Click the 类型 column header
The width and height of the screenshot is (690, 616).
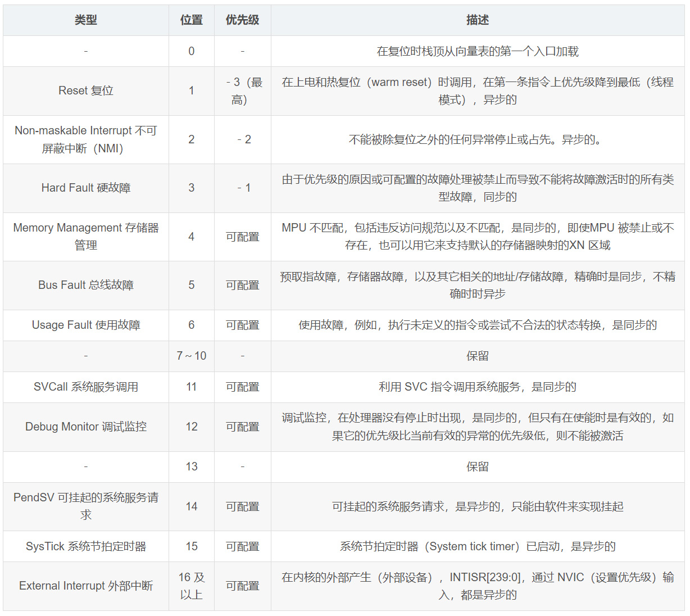coord(86,20)
